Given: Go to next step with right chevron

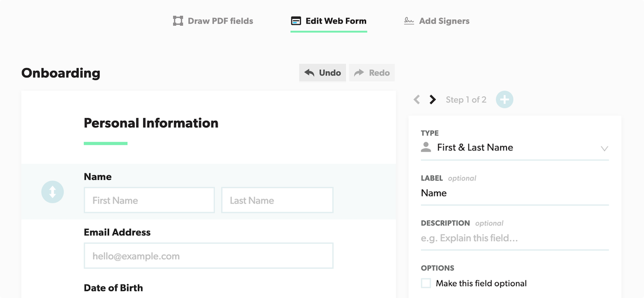Looking at the screenshot, I should click(433, 99).
